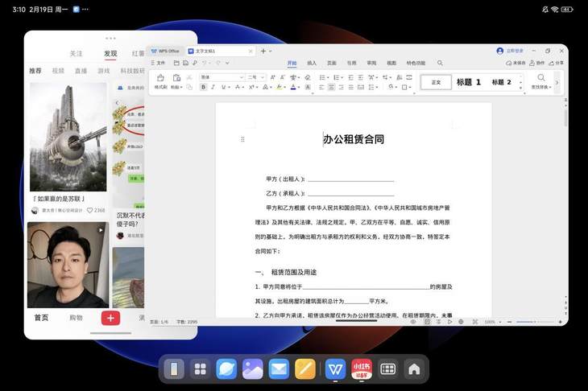
Task: Open the font name dropdown (黑体)
Action: (222, 77)
